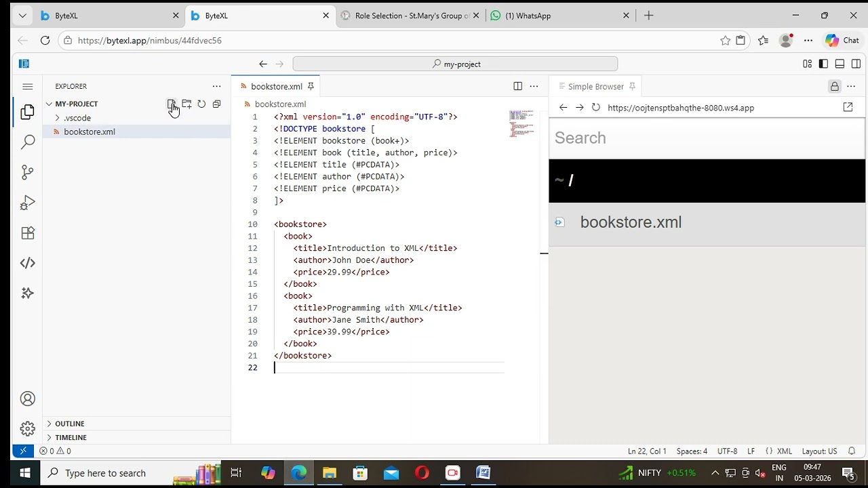Open the Manage gear icon
The height and width of the screenshot is (488, 868).
click(28, 428)
